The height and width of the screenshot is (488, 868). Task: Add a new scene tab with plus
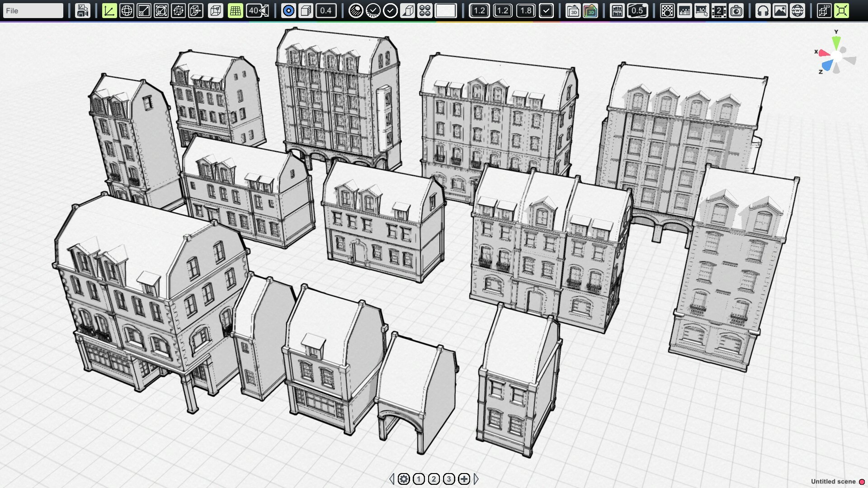tap(464, 479)
